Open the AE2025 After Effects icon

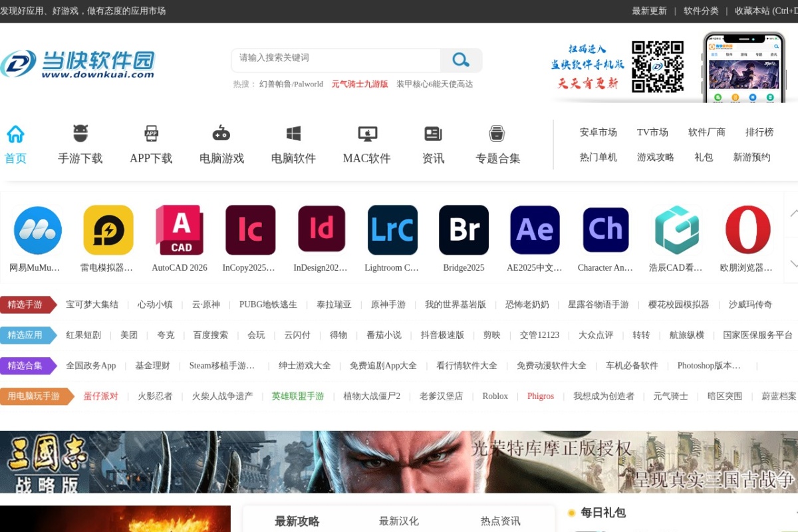pyautogui.click(x=535, y=230)
